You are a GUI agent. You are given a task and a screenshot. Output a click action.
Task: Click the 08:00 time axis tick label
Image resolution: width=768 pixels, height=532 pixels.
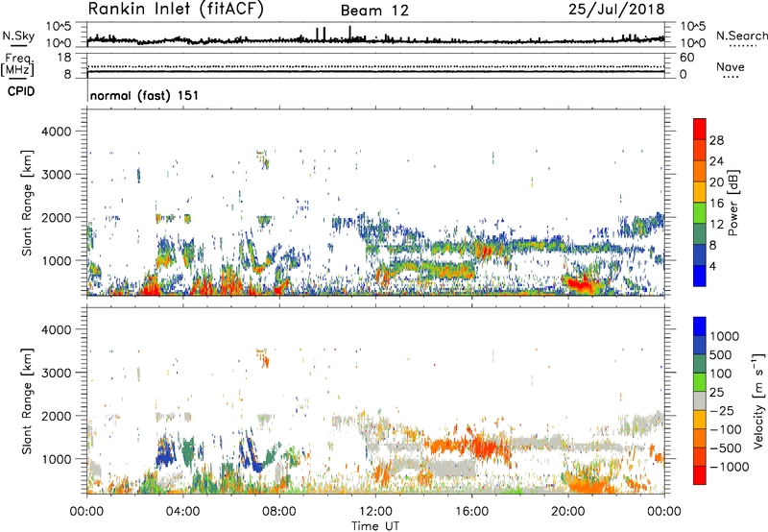(279, 512)
